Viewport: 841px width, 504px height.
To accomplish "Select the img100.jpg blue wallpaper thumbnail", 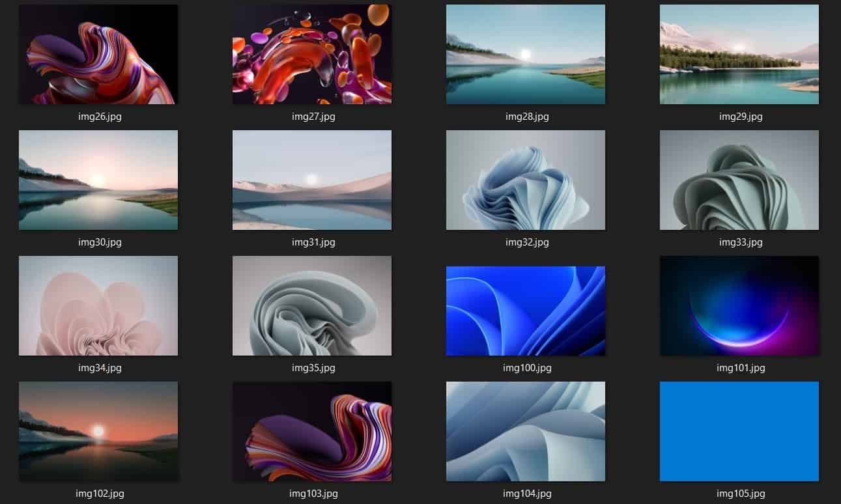I will coord(526,311).
